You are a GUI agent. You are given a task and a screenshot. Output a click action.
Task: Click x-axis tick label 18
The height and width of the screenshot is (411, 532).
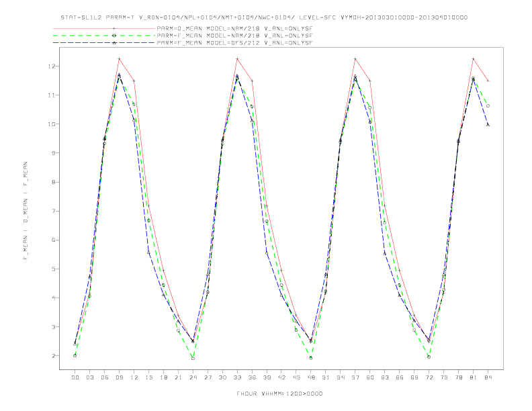coord(163,377)
